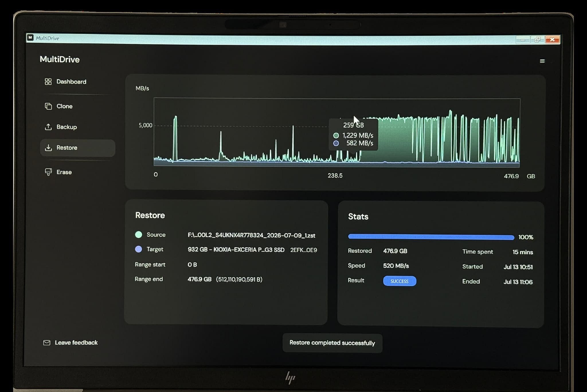Image resolution: width=587 pixels, height=392 pixels.
Task: Click the purple Target color dot
Action: pos(138,249)
